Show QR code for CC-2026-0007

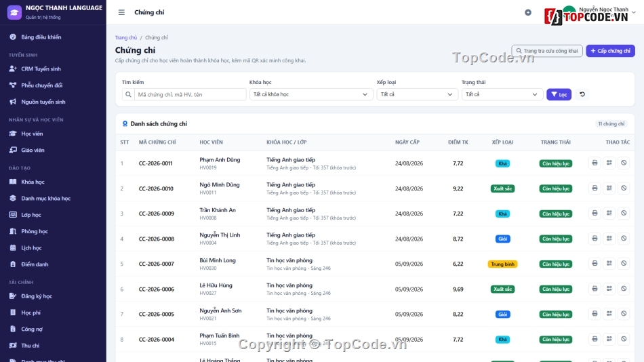(609, 264)
